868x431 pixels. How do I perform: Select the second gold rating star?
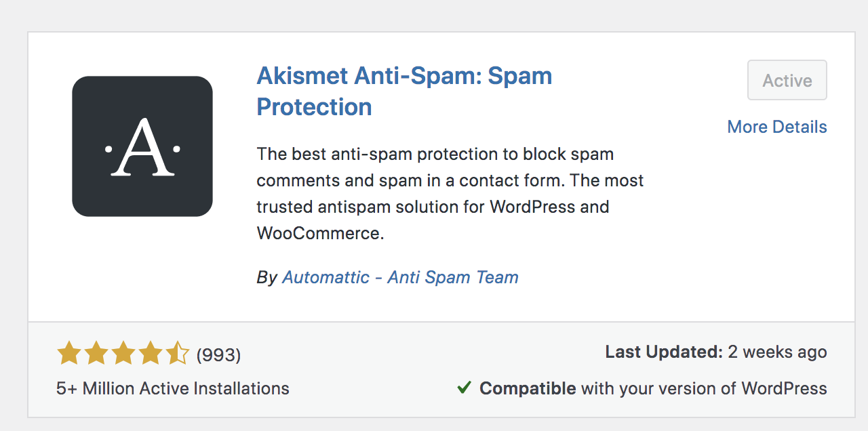click(96, 353)
